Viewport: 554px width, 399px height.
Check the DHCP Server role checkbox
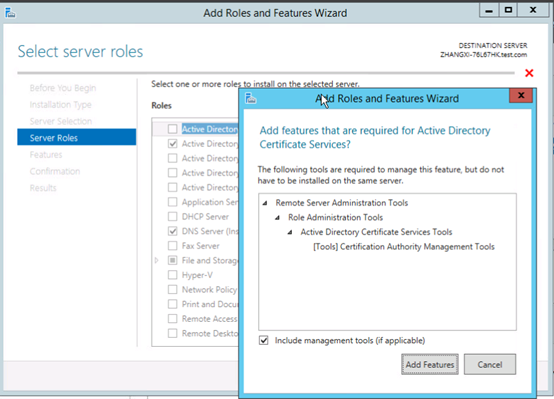172,216
